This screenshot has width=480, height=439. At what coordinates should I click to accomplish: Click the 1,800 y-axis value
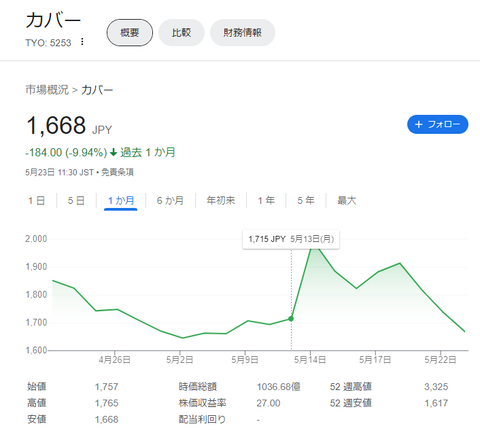point(36,295)
